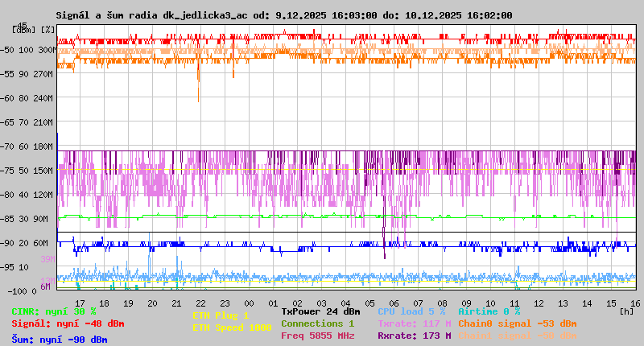
Task: Select the Freq 5855 MHz legend label
Action: 317,336
